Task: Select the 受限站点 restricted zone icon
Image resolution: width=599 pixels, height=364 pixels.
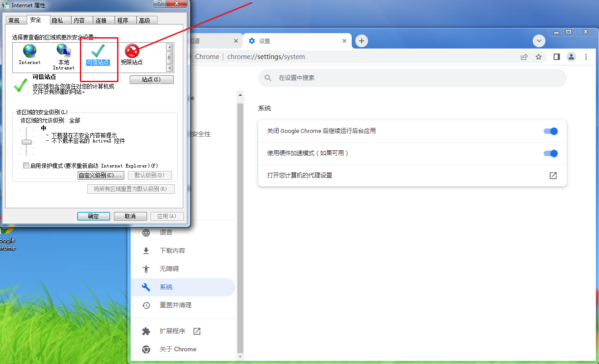Action: (132, 51)
